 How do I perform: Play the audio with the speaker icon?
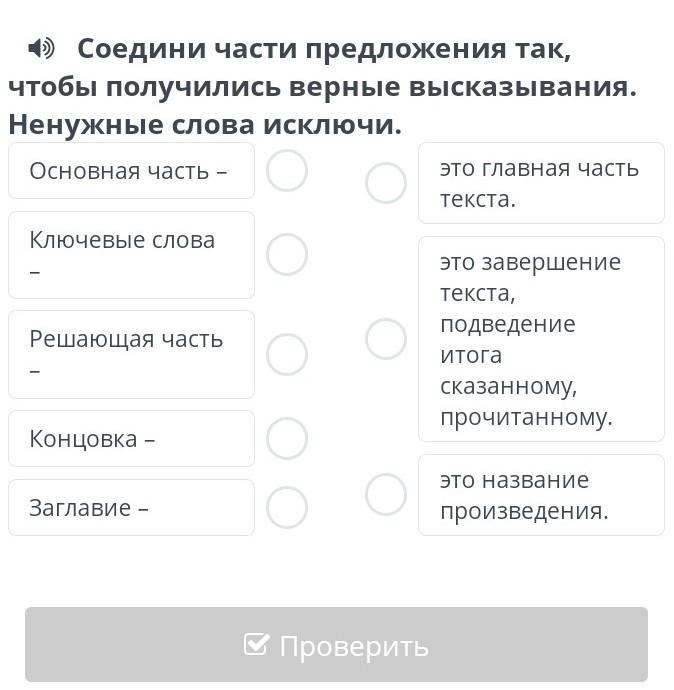41,48
